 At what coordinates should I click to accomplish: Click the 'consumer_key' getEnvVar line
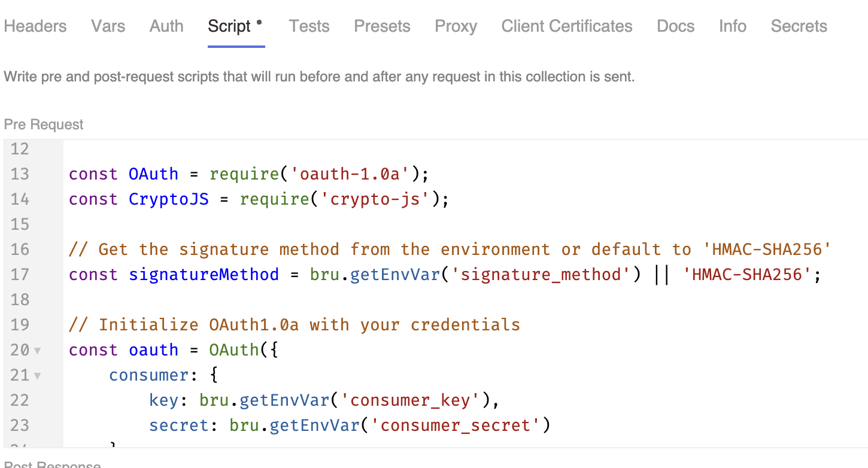tap(324, 400)
